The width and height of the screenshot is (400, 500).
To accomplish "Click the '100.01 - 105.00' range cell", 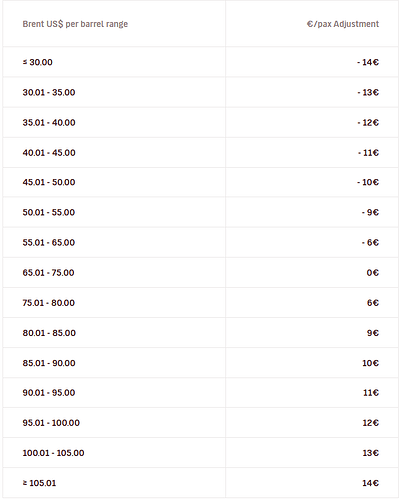I will tap(53, 453).
